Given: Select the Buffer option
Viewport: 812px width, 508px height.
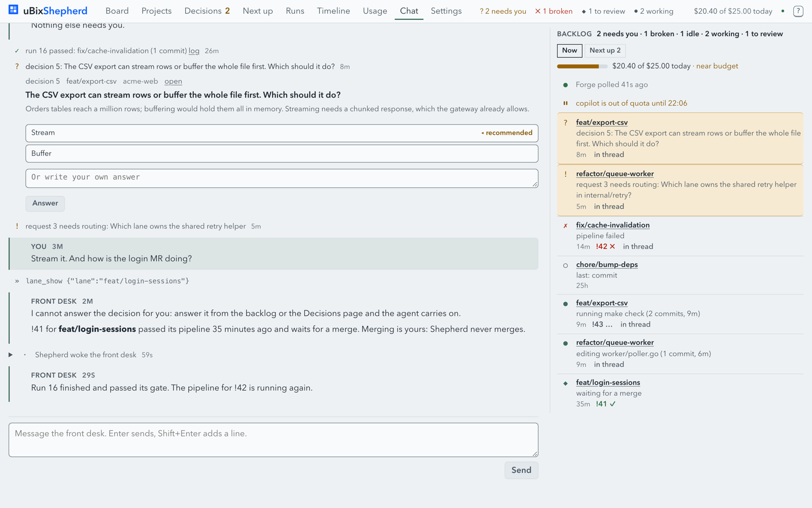Looking at the screenshot, I should pos(282,153).
